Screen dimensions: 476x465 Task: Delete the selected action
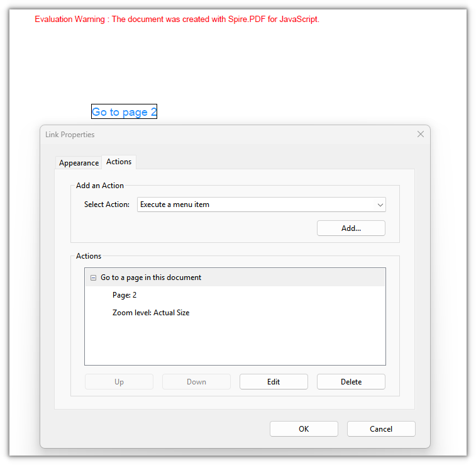[x=351, y=382]
